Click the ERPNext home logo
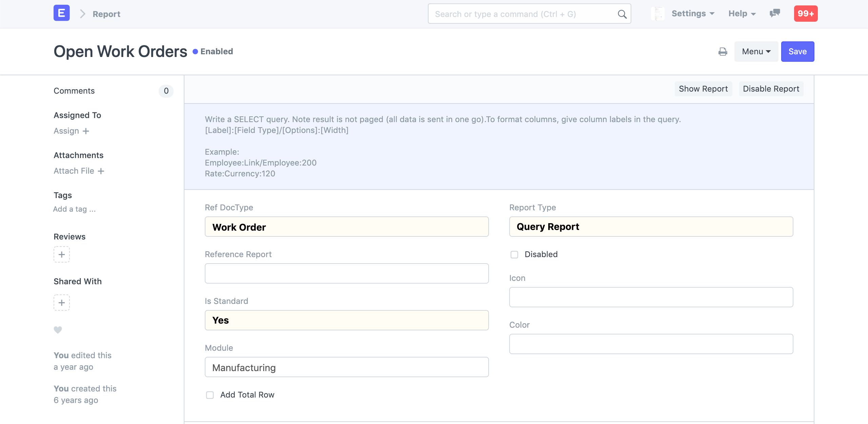This screenshot has width=868, height=424. 61,13
